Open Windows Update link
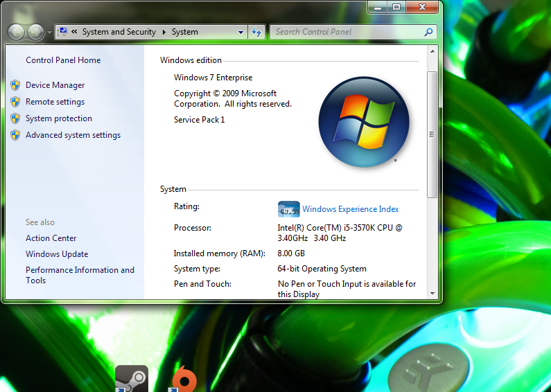The width and height of the screenshot is (551, 392). tap(57, 254)
